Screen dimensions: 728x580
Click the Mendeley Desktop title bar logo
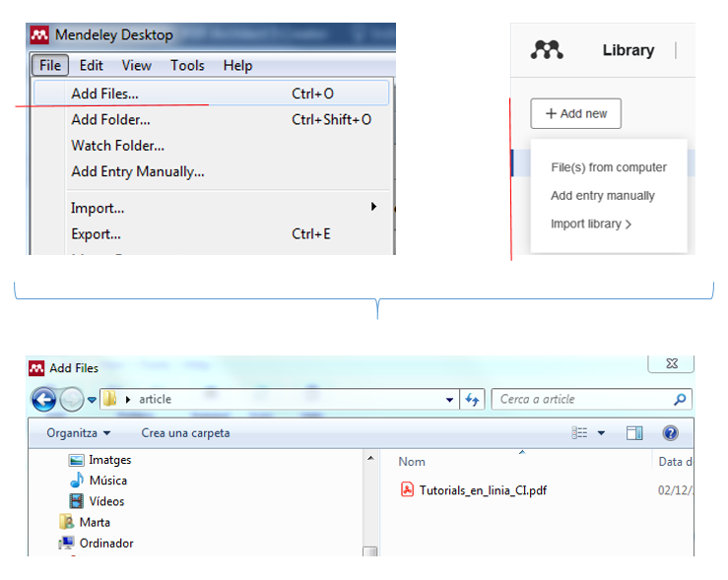click(x=39, y=34)
